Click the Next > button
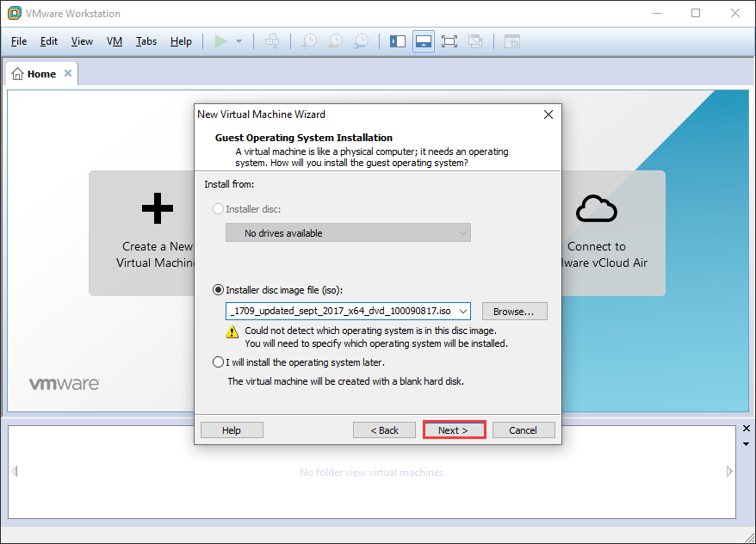Screen dimensions: 756x544 454,430
